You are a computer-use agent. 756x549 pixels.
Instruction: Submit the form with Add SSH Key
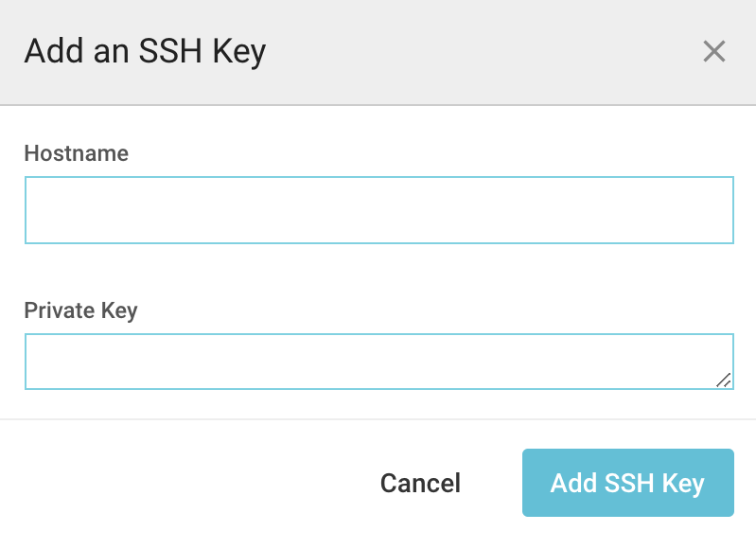click(x=627, y=483)
